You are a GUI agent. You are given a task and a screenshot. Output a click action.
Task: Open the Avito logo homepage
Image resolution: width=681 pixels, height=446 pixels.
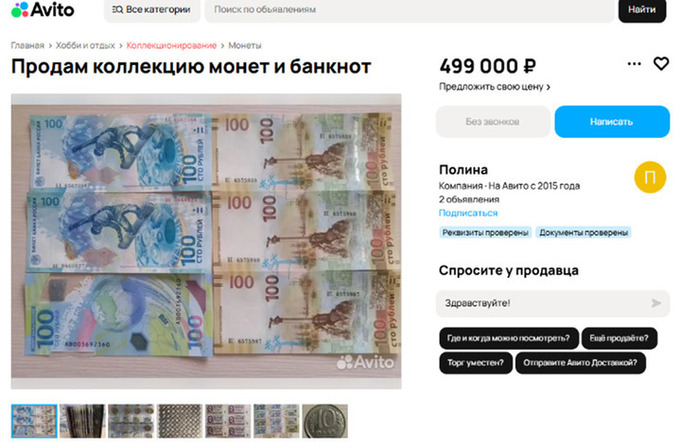(43, 10)
